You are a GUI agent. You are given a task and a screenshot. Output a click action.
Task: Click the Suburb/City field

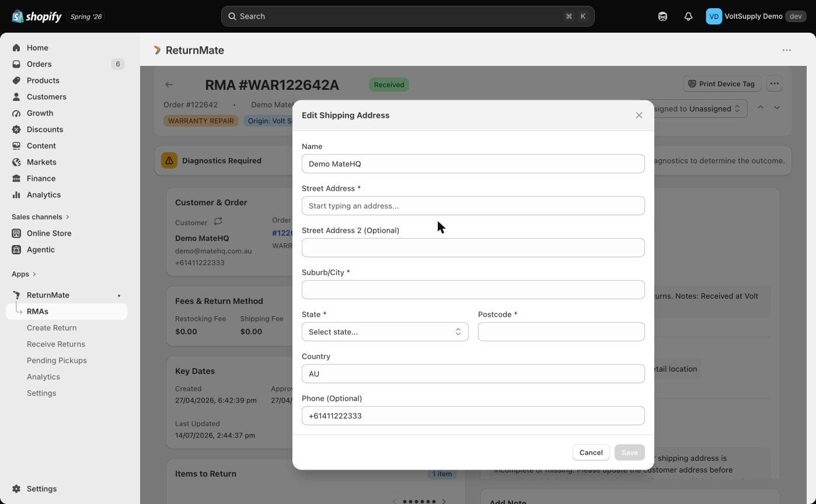pyautogui.click(x=473, y=290)
